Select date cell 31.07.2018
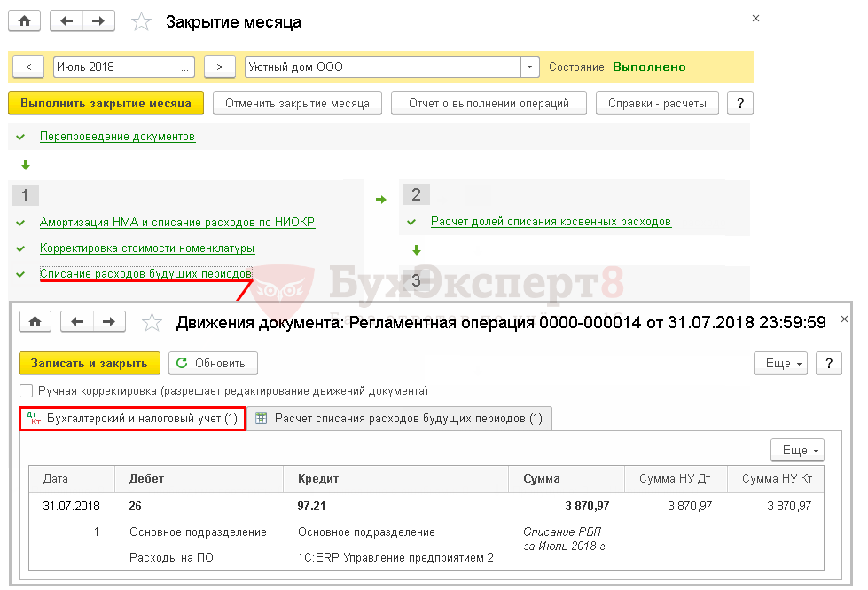868x590 pixels. coord(72,506)
